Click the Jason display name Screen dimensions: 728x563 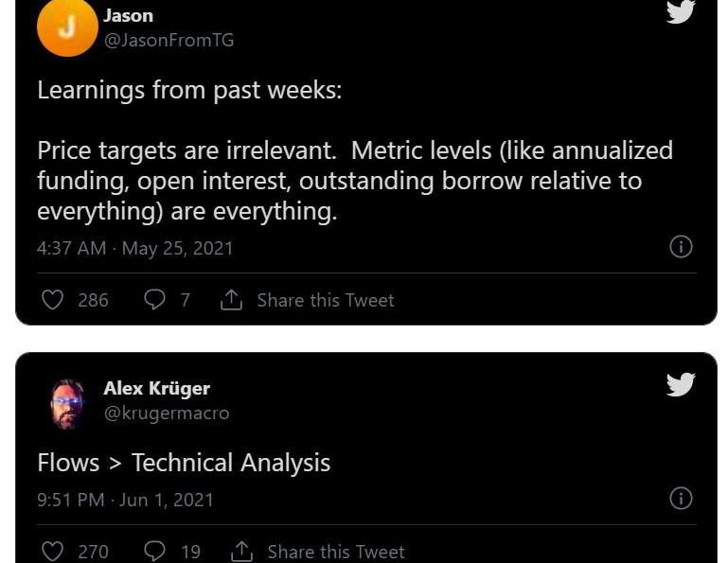point(128,15)
